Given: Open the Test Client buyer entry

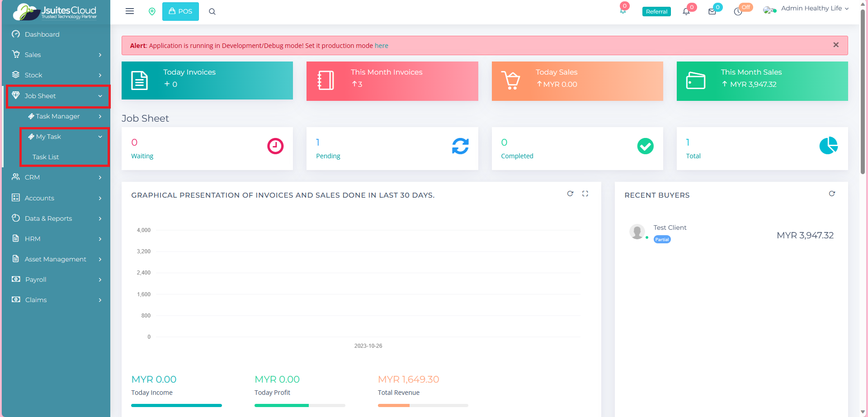Looking at the screenshot, I should click(x=670, y=227).
